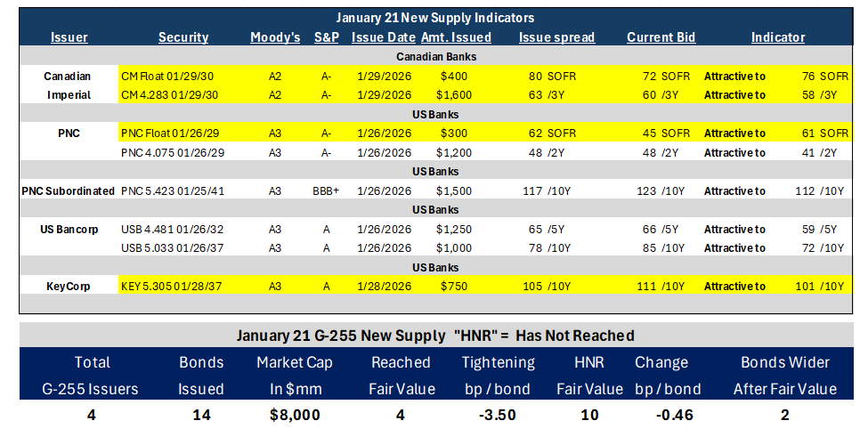Select the Issue Date column header
The image size is (868, 429).
tap(384, 37)
